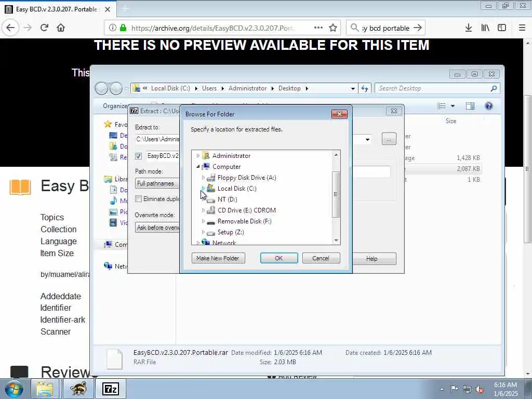Image resolution: width=532 pixels, height=399 pixels.
Task: Select Local Disk (C:) in tree
Action: tap(237, 188)
